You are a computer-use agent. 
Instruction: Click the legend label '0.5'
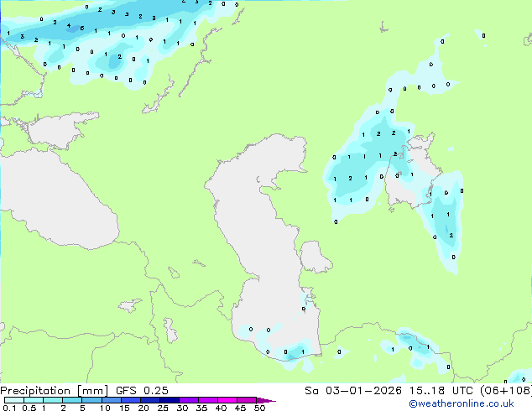29,408
